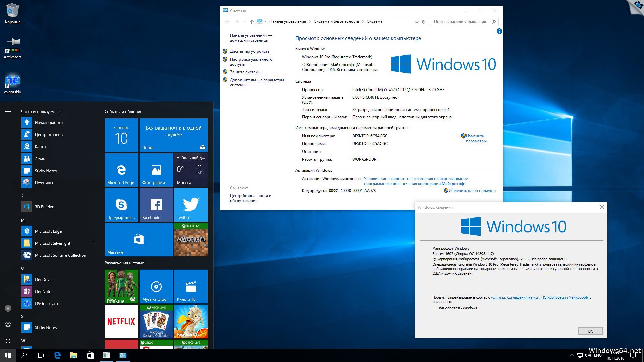Open help question mark in Система window

pyautogui.click(x=499, y=31)
